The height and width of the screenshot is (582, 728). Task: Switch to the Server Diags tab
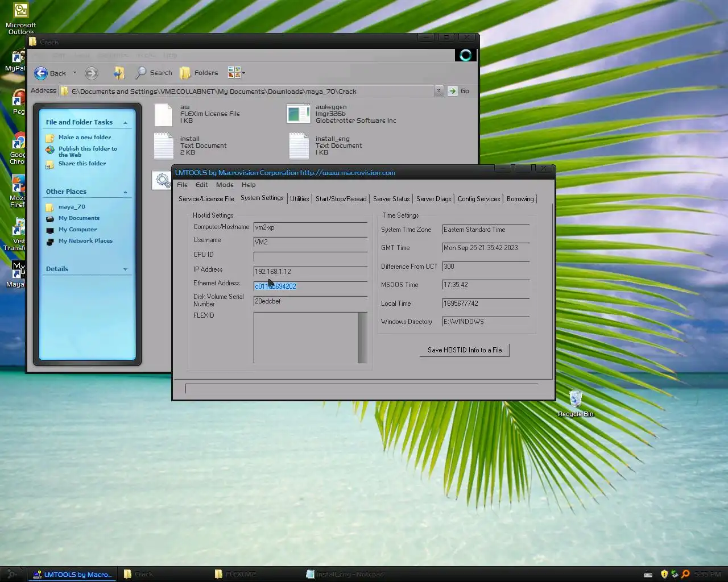pos(434,199)
